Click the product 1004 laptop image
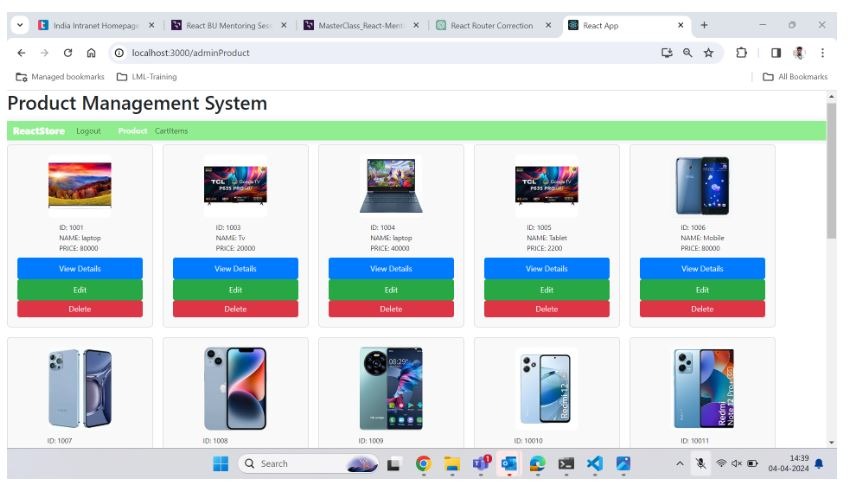The width and height of the screenshot is (860, 504). (392, 186)
